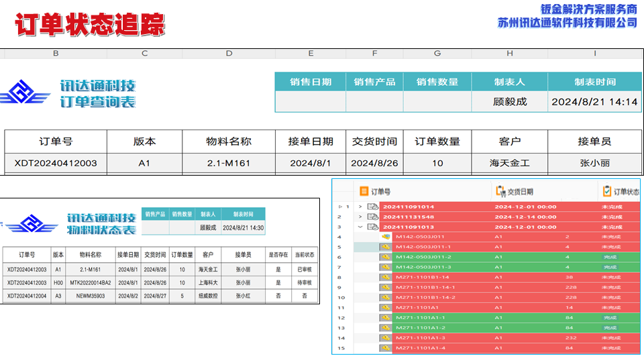Collapse order row 202411091013
This screenshot has width=644, height=362.
pyautogui.click(x=360, y=227)
